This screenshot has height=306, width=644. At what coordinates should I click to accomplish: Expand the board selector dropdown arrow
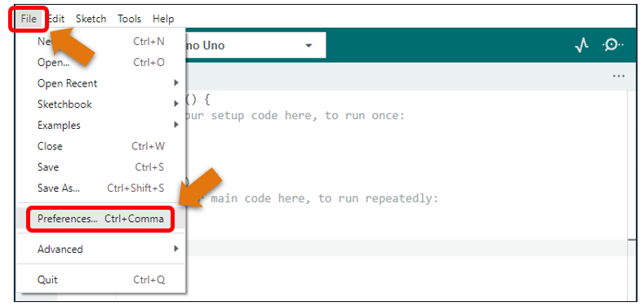[309, 45]
